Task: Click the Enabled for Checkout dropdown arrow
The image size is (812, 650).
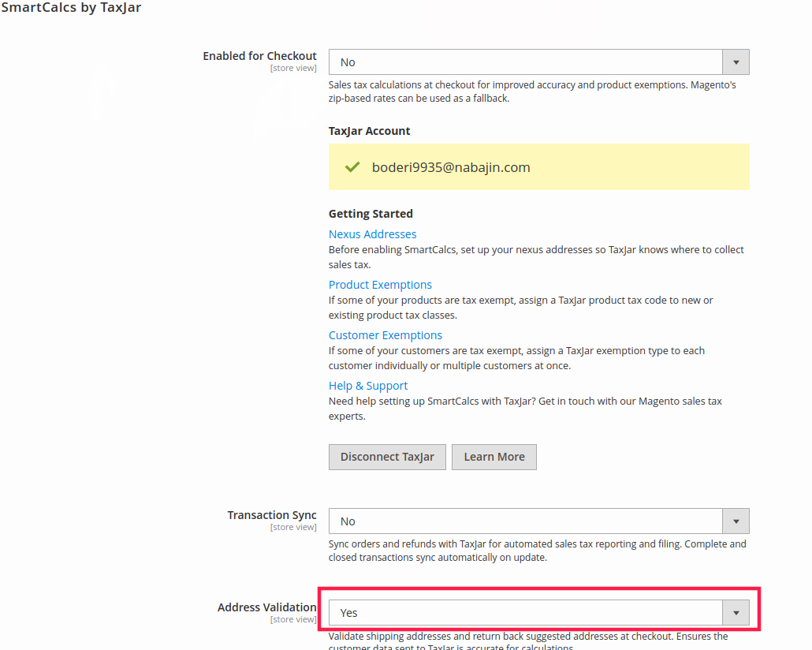Action: point(736,62)
